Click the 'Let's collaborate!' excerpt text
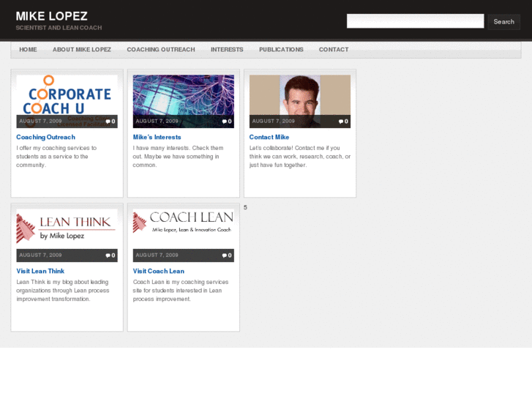Image resolution: width=532 pixels, height=399 pixels. tap(300, 157)
